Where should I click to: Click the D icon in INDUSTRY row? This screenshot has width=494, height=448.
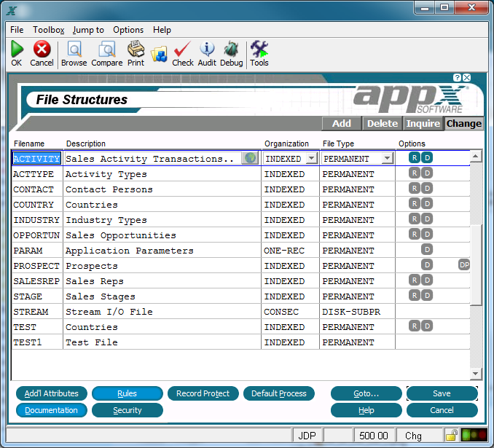[x=427, y=219]
